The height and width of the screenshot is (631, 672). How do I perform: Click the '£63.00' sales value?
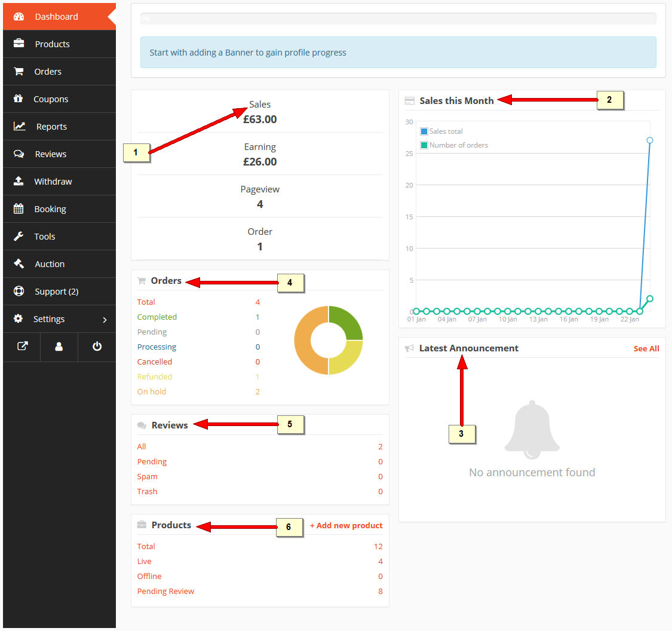click(x=260, y=119)
